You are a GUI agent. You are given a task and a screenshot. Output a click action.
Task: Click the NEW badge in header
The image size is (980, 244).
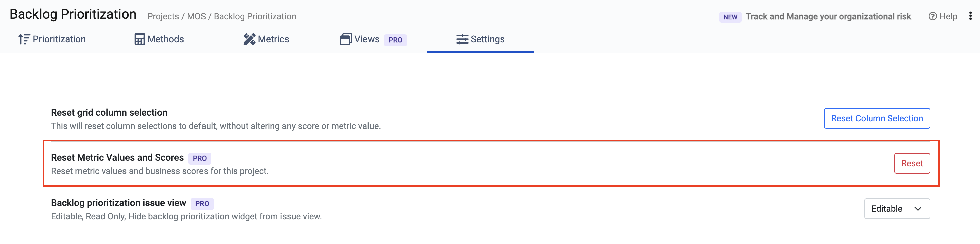point(730,17)
